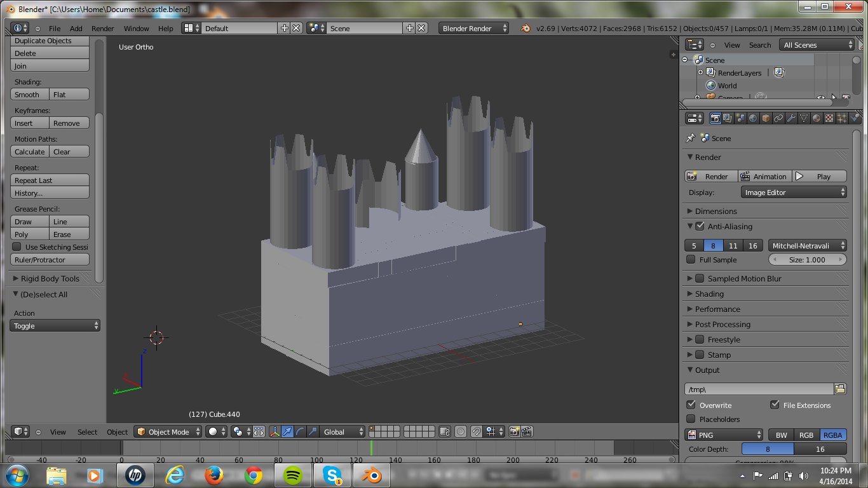This screenshot has height=488, width=868.
Task: Open the Modifiers wrench properties panel
Action: [x=791, y=118]
